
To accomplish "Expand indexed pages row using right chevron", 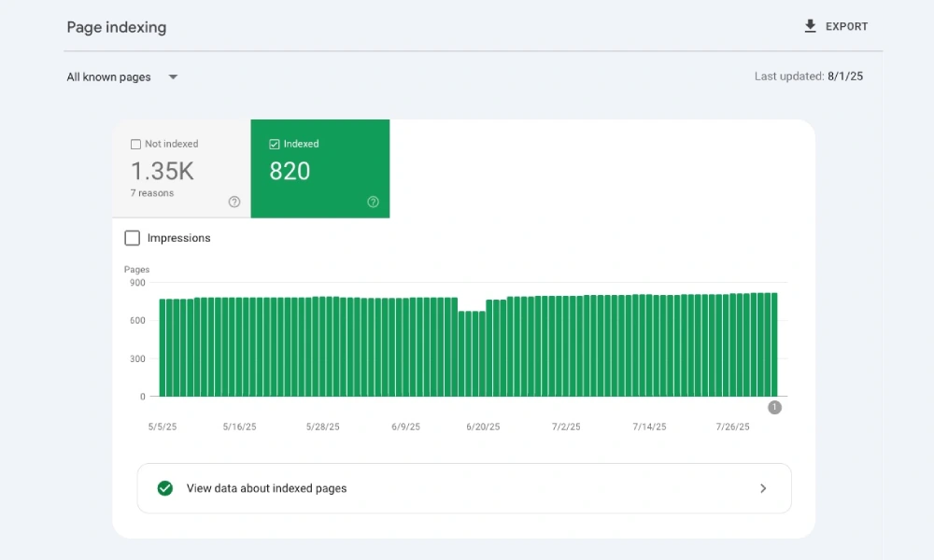I will click(x=763, y=488).
